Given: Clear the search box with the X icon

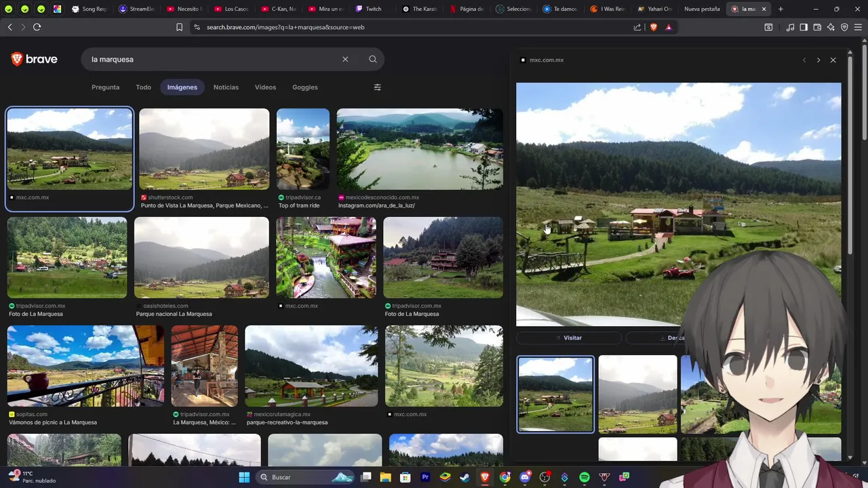Looking at the screenshot, I should [345, 59].
